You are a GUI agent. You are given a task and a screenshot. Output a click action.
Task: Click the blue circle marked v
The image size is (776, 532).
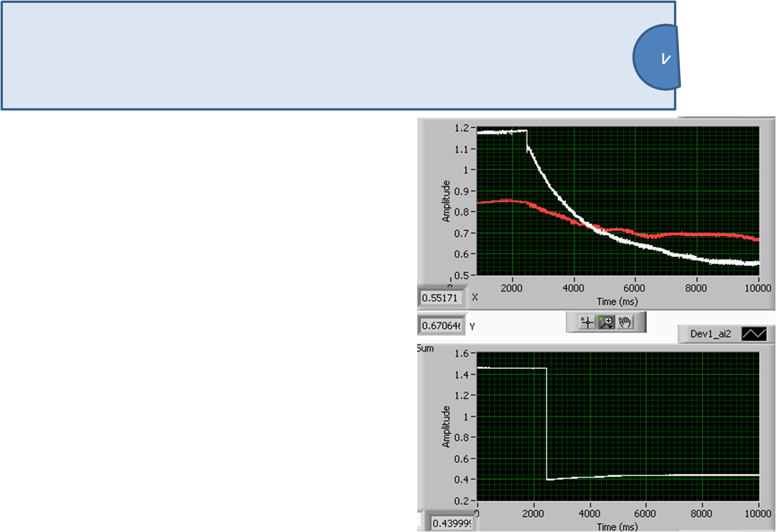(x=657, y=57)
